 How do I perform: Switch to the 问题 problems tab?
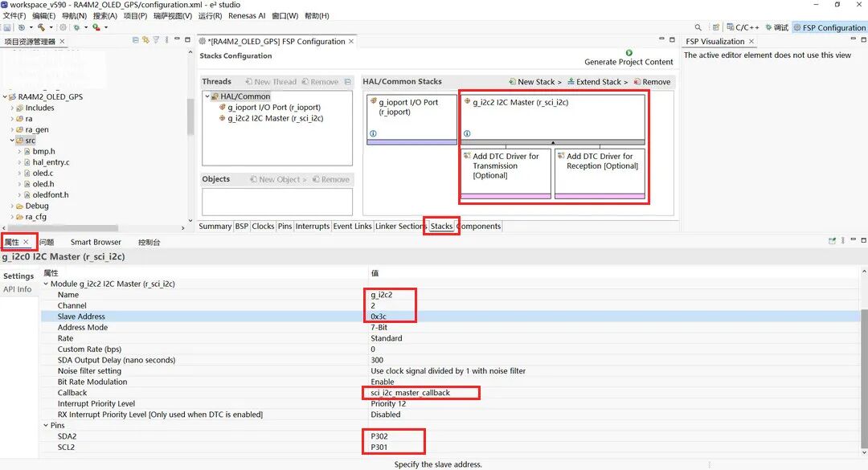47,242
